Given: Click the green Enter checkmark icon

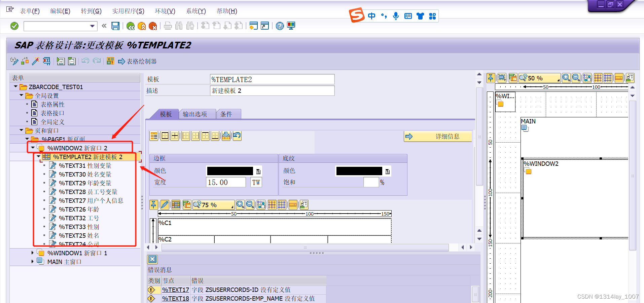Looking at the screenshot, I should point(14,26).
